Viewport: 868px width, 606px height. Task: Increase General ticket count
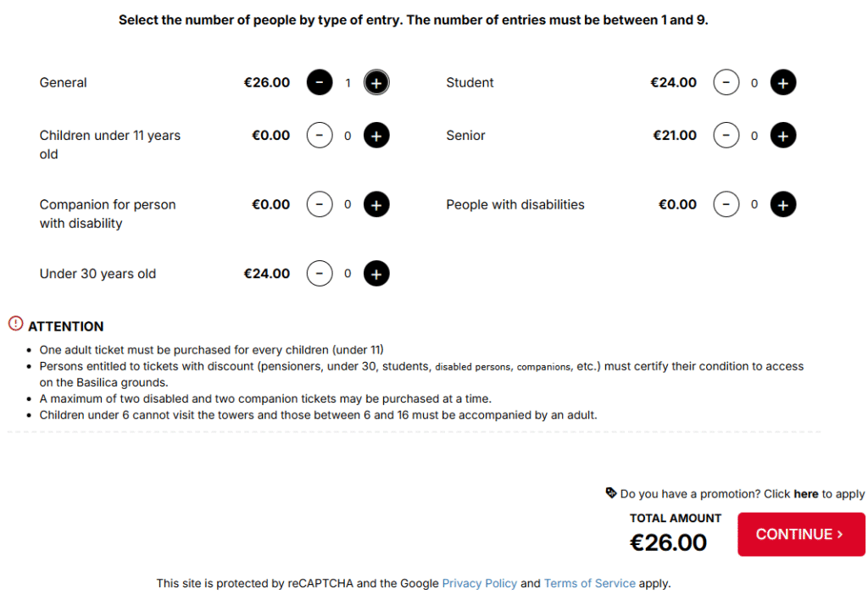[376, 83]
